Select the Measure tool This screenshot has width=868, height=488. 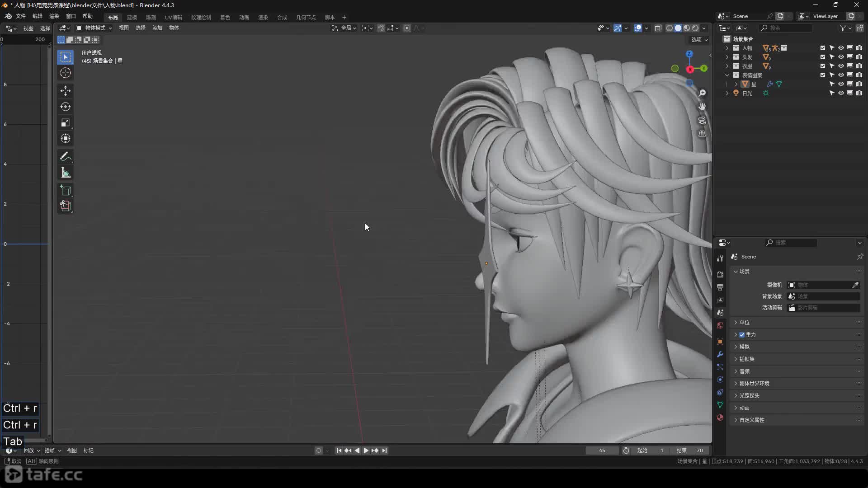point(66,173)
